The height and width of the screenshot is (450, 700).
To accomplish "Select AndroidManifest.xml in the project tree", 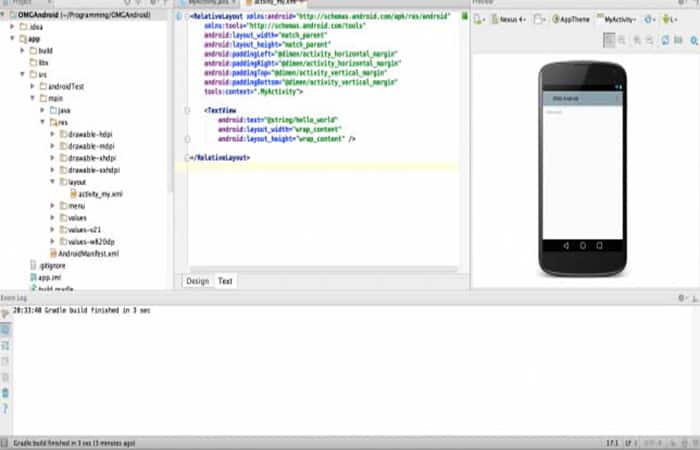I will coord(84,254).
